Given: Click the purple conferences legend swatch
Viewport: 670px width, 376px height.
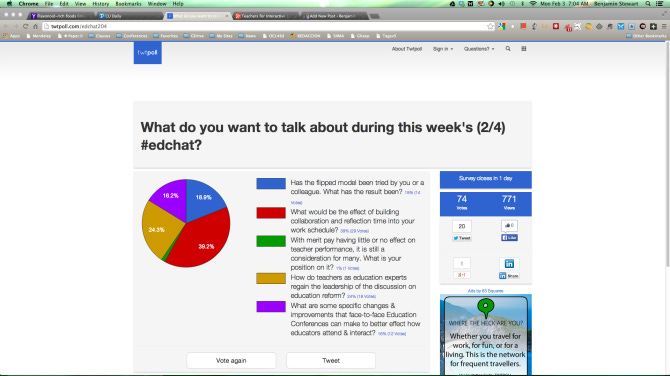Looking at the screenshot, I should [x=271, y=306].
